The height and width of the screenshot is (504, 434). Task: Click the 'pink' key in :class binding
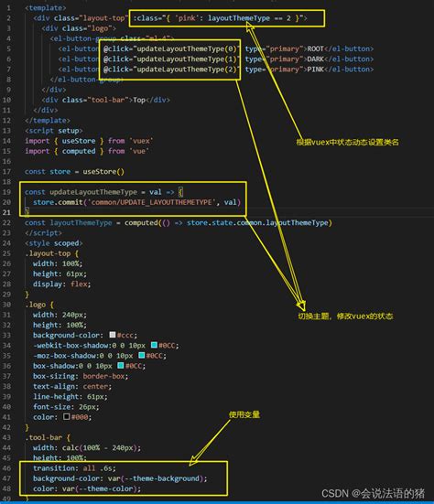[186, 18]
